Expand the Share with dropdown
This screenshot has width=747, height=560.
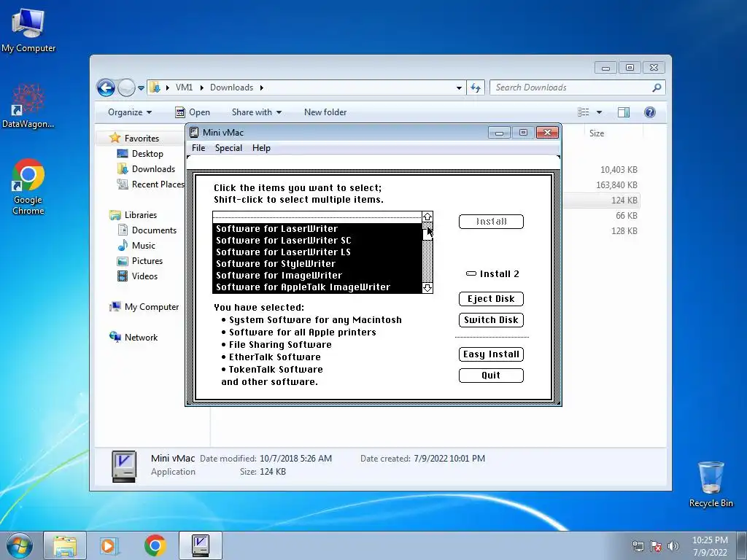tap(256, 112)
